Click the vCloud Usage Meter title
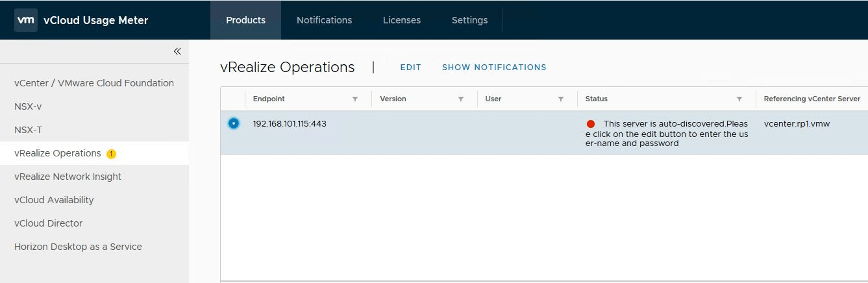This screenshot has width=868, height=283. pyautogui.click(x=95, y=20)
